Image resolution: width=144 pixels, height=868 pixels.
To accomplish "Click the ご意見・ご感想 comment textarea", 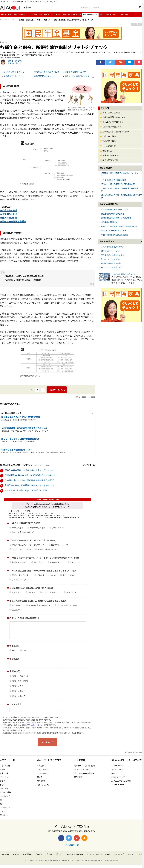I will (47, 630).
